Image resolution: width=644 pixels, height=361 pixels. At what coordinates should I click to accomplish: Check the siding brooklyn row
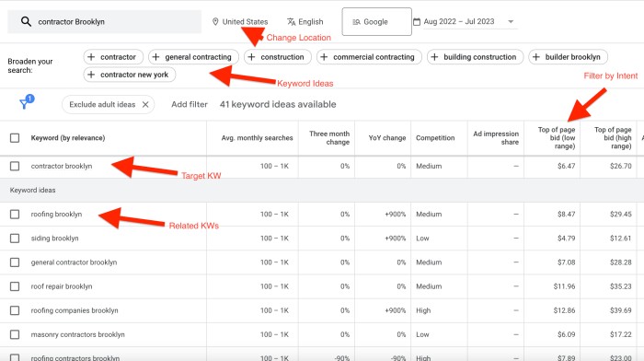click(x=15, y=239)
